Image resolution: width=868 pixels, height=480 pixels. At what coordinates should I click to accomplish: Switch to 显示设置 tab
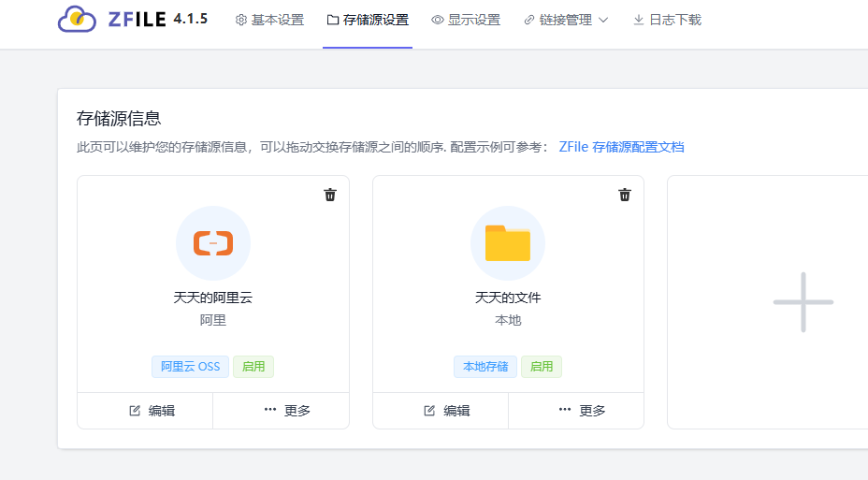click(x=466, y=20)
